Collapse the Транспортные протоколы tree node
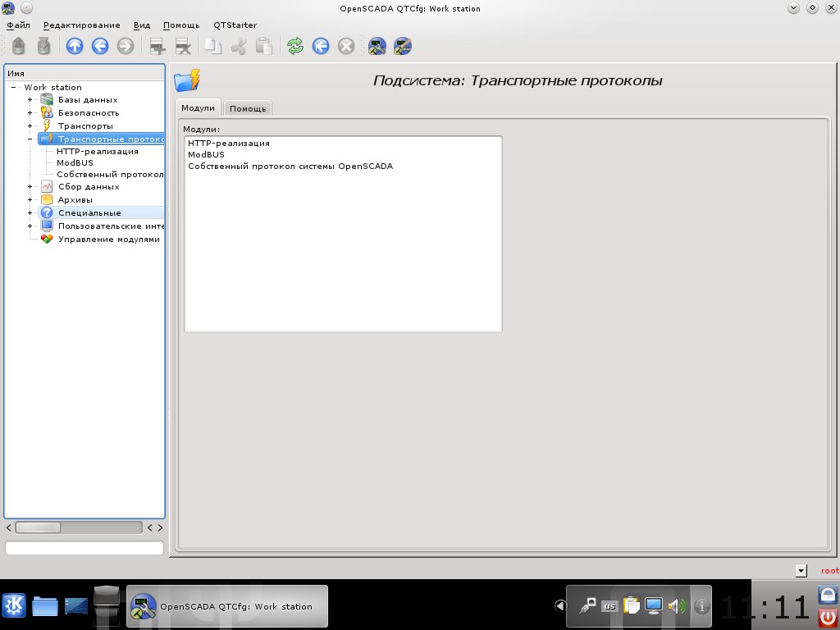This screenshot has width=840, height=630. coord(30,139)
